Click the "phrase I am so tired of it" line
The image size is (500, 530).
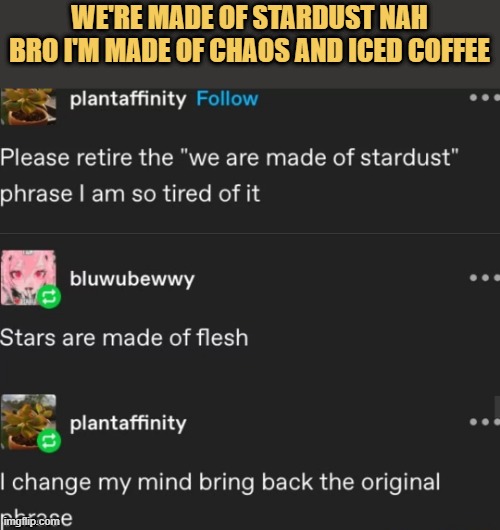pyautogui.click(x=130, y=194)
